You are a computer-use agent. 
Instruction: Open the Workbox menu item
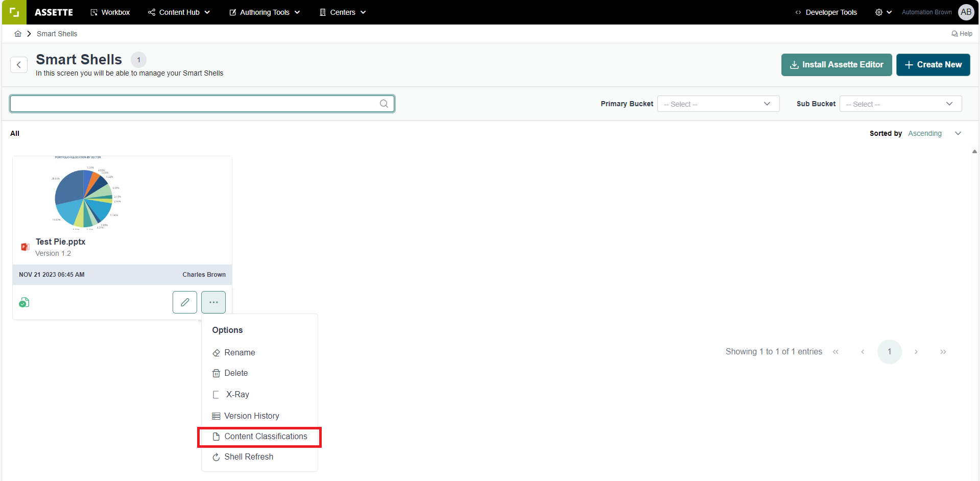pos(110,12)
